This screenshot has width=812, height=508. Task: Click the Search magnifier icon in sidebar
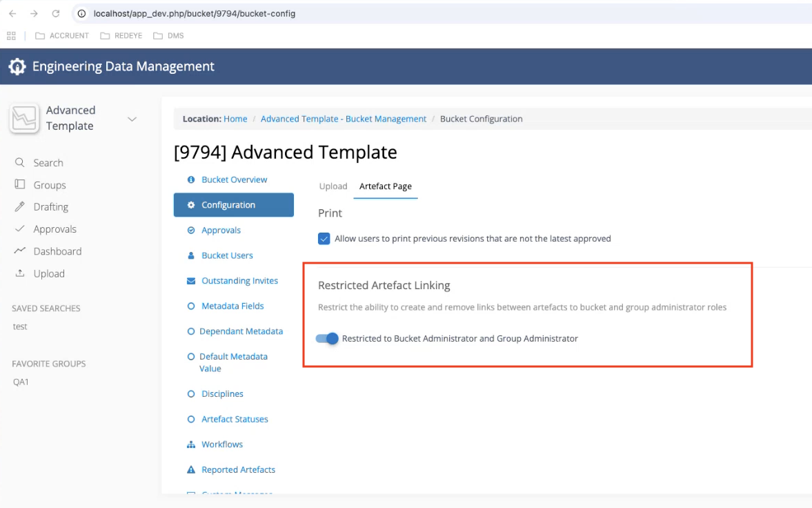point(20,163)
